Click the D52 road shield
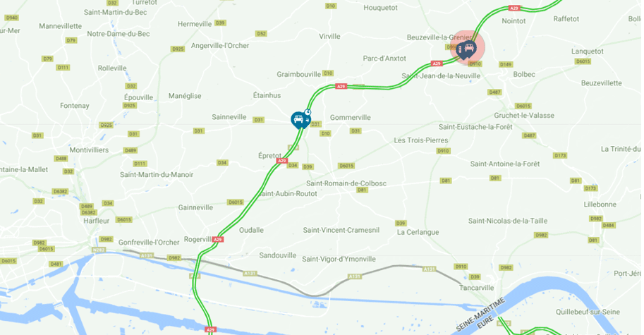Viewport: 644px width, 335px height. (x=261, y=34)
